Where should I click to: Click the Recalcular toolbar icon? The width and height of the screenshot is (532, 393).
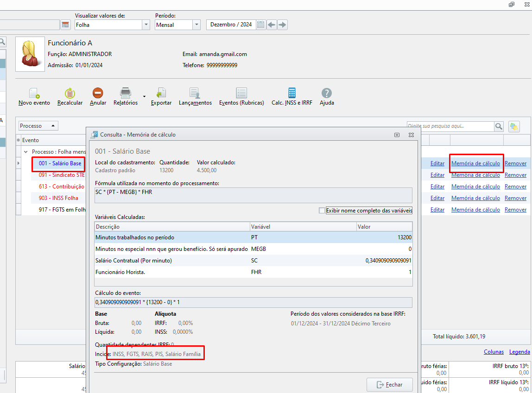(x=70, y=93)
